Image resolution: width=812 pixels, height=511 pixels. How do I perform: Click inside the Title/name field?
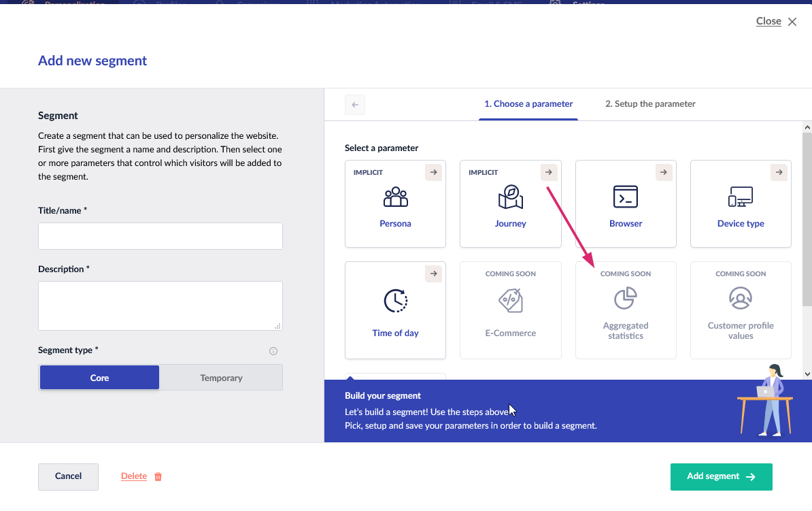[x=160, y=236]
